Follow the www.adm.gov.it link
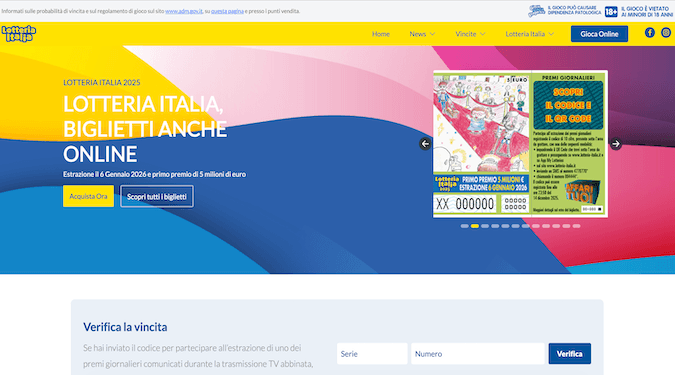 click(184, 11)
